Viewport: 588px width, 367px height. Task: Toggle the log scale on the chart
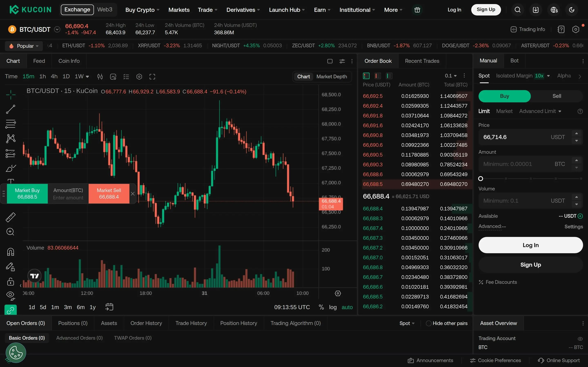[x=333, y=307]
